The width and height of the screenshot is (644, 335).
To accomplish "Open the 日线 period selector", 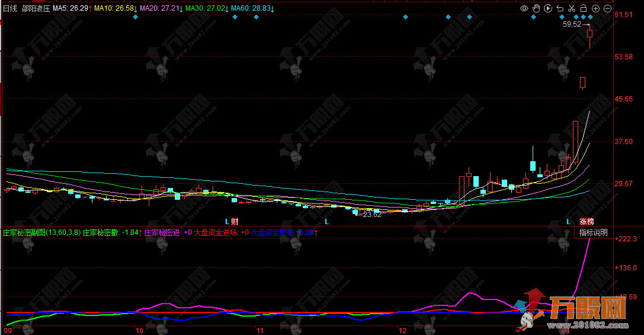I will click(x=10, y=8).
